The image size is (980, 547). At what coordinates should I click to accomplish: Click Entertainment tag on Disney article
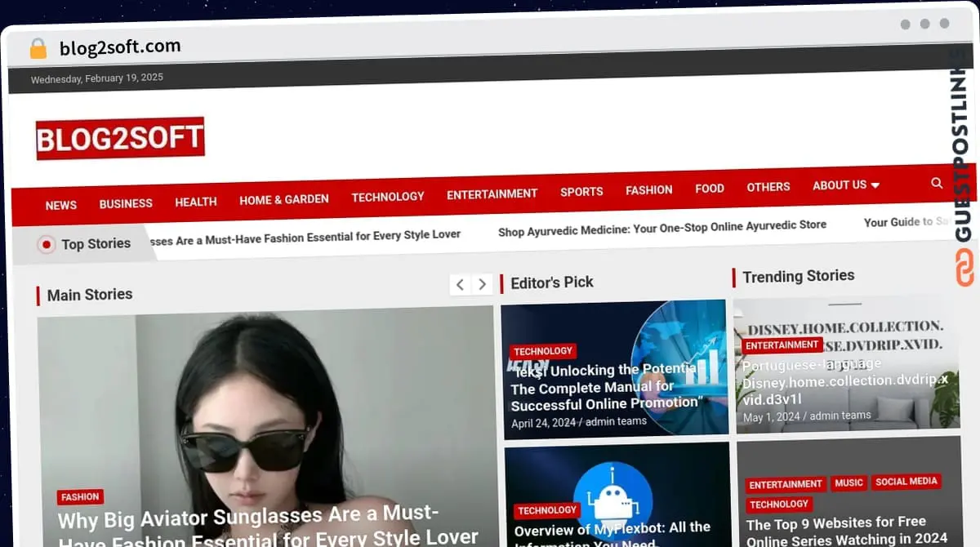coord(782,345)
